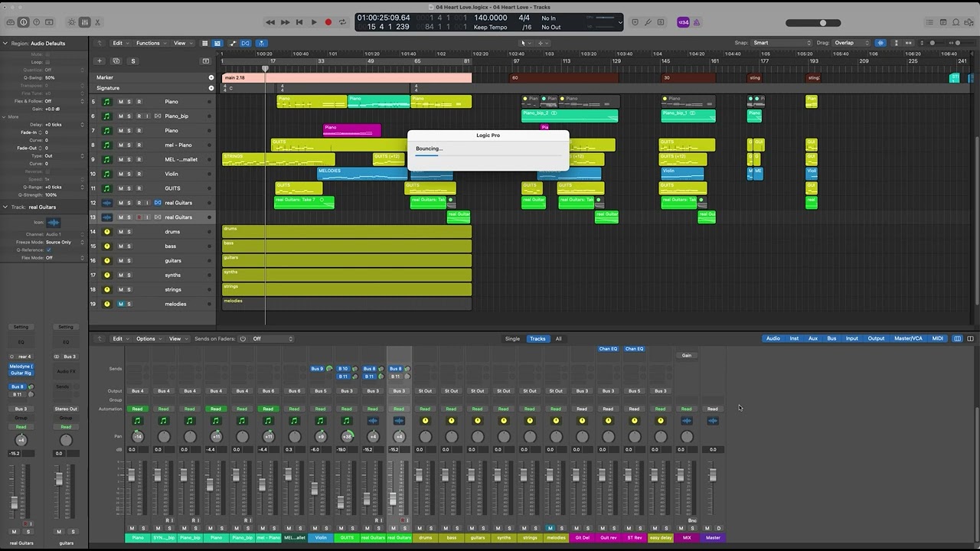The height and width of the screenshot is (551, 980).
Task: Open the Library panel icon
Action: [x=10, y=22]
